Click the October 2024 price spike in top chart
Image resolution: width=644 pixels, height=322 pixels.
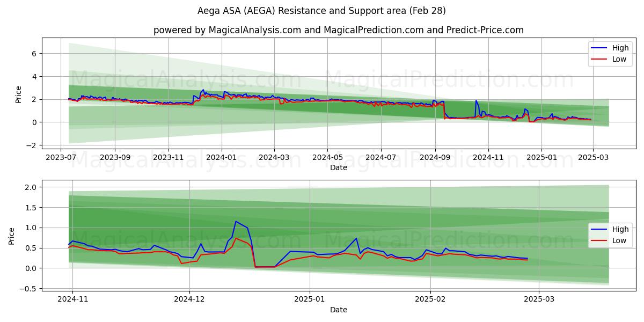pos(475,100)
